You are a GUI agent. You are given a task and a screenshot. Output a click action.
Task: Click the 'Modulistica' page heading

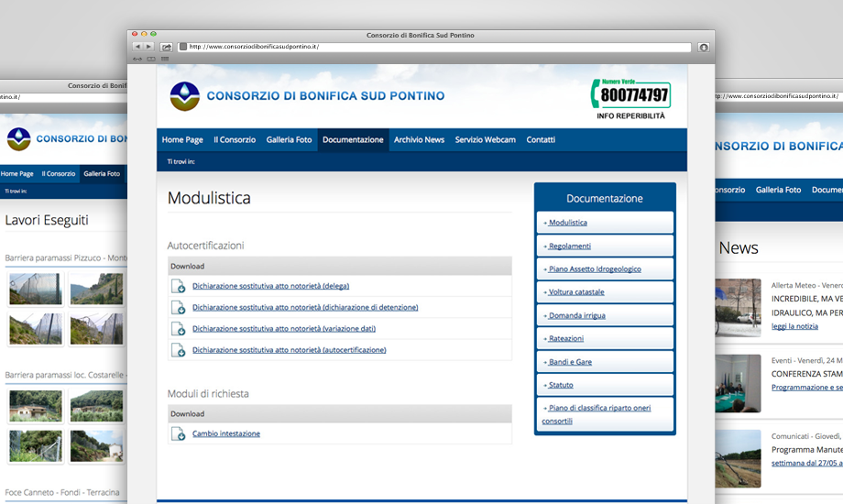click(209, 198)
